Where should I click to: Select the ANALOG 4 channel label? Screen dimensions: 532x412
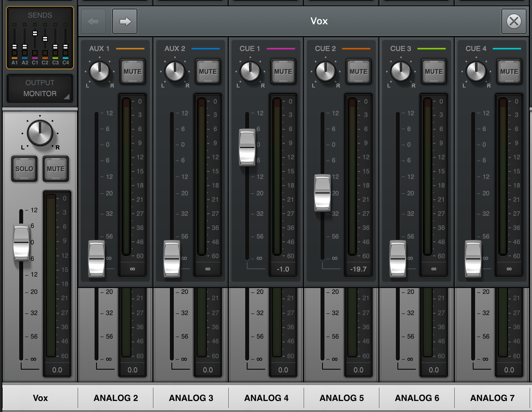pos(266,398)
